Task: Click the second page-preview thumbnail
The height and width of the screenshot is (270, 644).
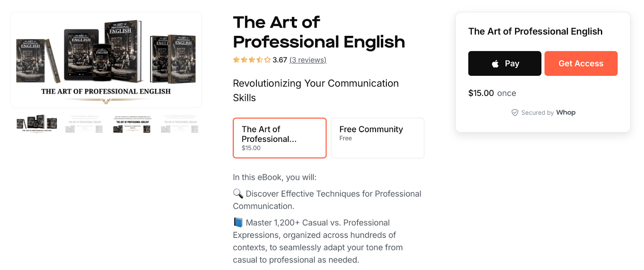Action: click(x=84, y=124)
